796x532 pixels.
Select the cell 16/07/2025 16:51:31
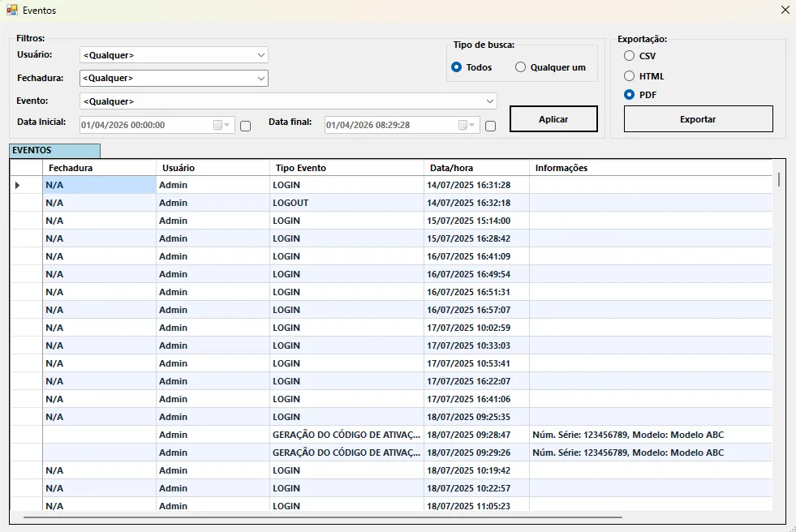pyautogui.click(x=476, y=292)
